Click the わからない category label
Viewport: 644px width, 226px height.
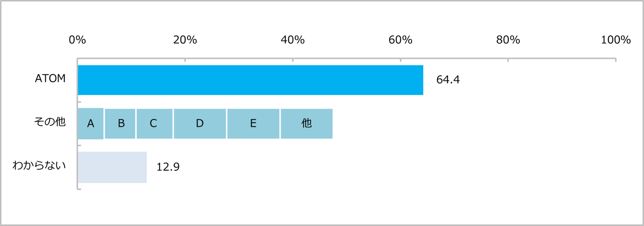39,165
